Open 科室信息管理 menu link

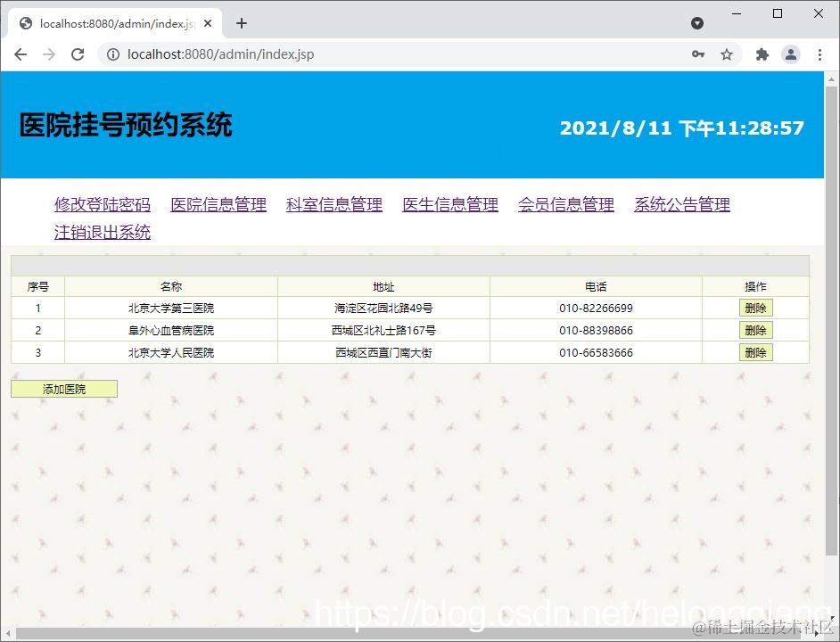tap(334, 205)
